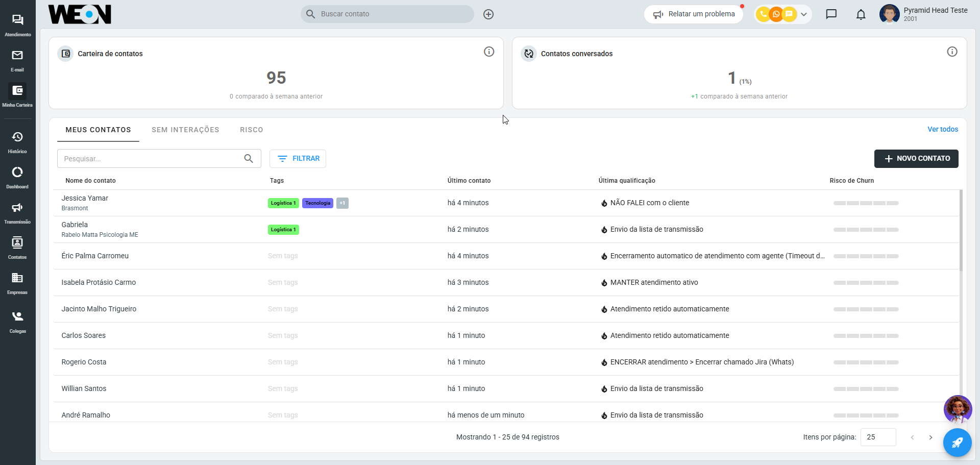The height and width of the screenshot is (465, 980).
Task: Click Jessica Yamar's churn risk bar
Action: point(866,203)
